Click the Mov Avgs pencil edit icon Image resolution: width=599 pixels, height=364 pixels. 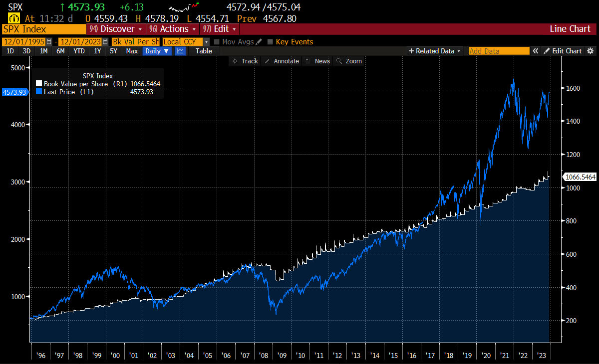point(258,42)
